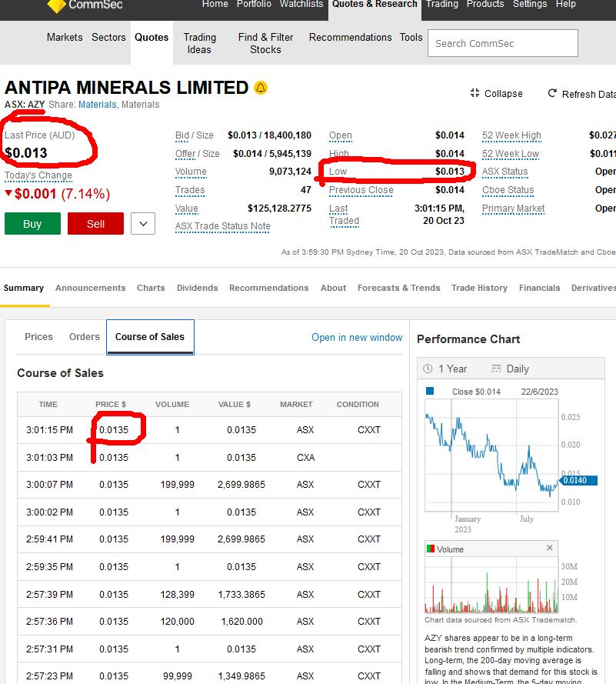Viewport: 616px width, 684px height.
Task: Click the Collapse icon
Action: [x=474, y=93]
